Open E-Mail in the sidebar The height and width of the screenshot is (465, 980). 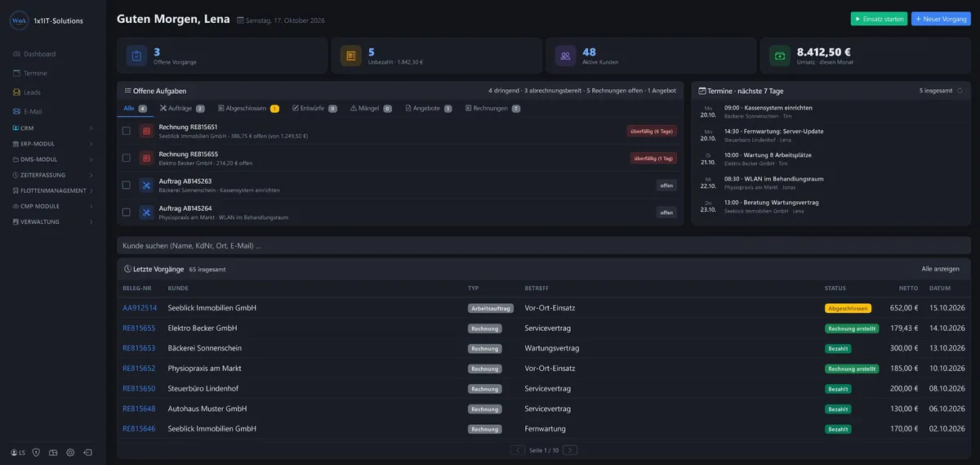pos(27,111)
